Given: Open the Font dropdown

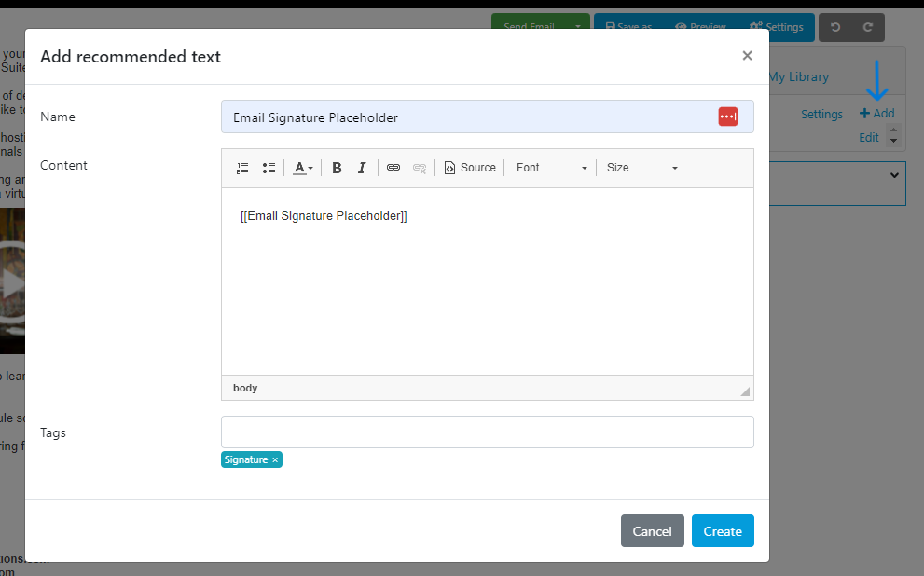Looking at the screenshot, I should (552, 168).
